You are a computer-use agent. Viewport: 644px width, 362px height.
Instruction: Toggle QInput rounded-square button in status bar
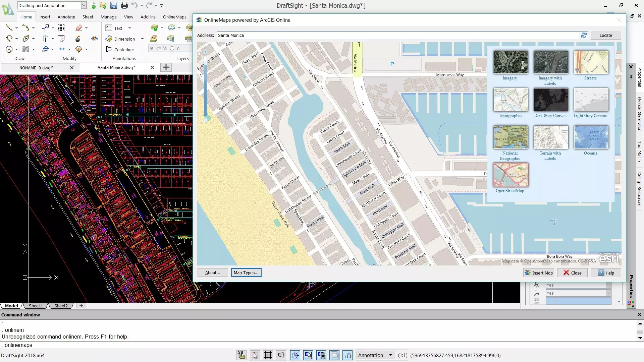(334, 355)
